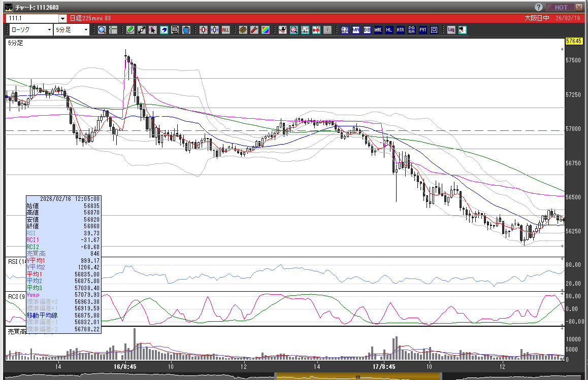Click the help question mark icon

[x=538, y=7]
